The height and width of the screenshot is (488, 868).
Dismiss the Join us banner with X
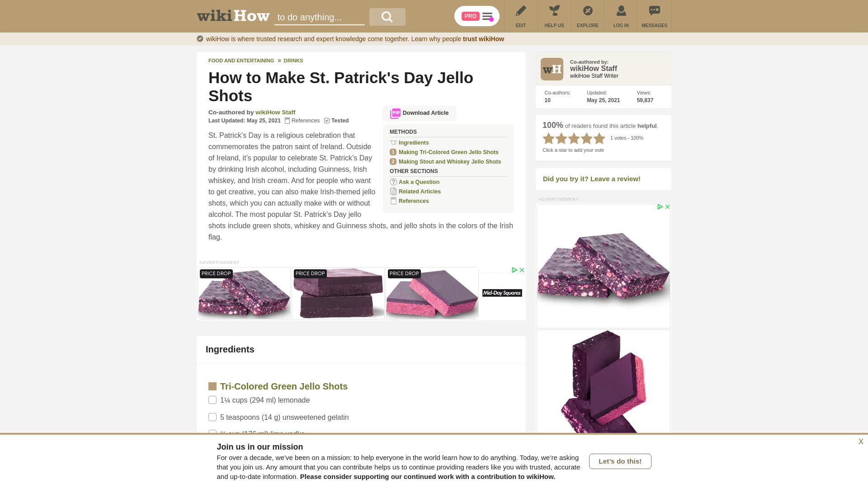(x=861, y=442)
